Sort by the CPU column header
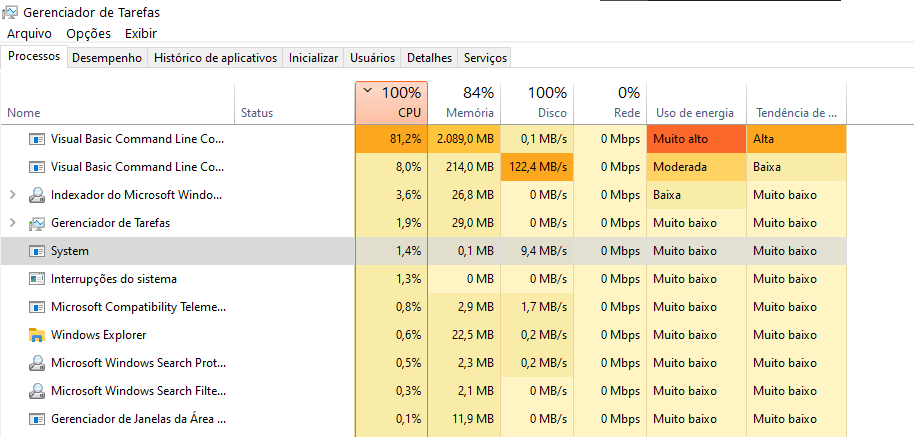This screenshot has width=914, height=437. pyautogui.click(x=391, y=104)
